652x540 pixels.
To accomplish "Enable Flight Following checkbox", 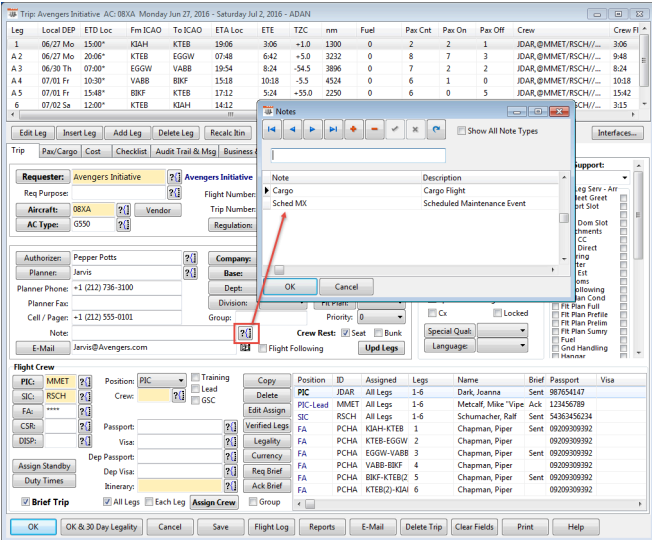I will pos(262,348).
